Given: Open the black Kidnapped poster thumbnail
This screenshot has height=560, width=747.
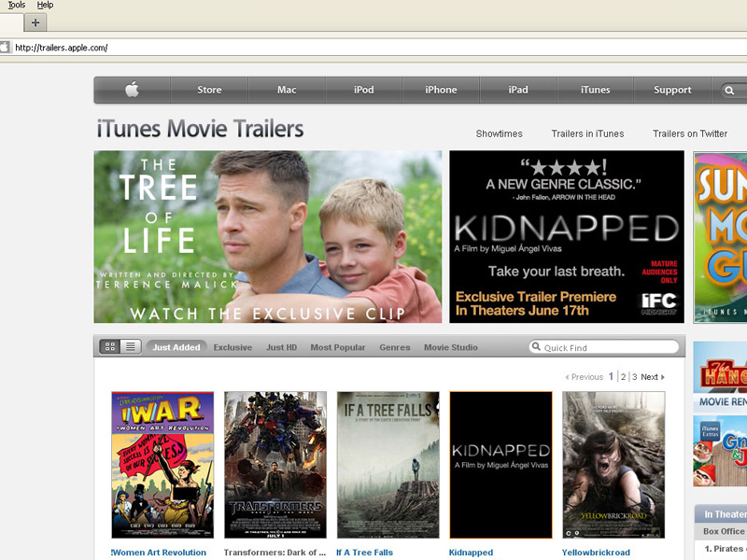Looking at the screenshot, I should [x=500, y=465].
